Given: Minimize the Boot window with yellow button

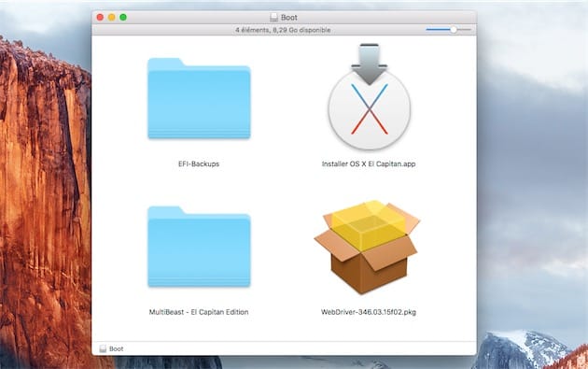Looking at the screenshot, I should pyautogui.click(x=112, y=17).
